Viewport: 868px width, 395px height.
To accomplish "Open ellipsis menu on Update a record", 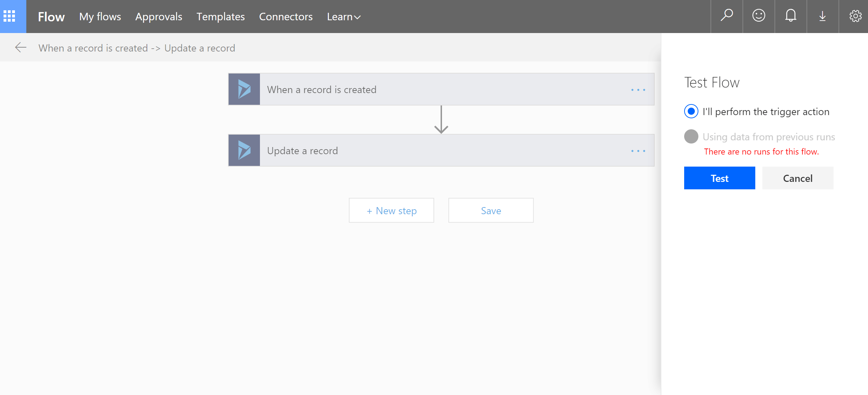I will click(638, 151).
